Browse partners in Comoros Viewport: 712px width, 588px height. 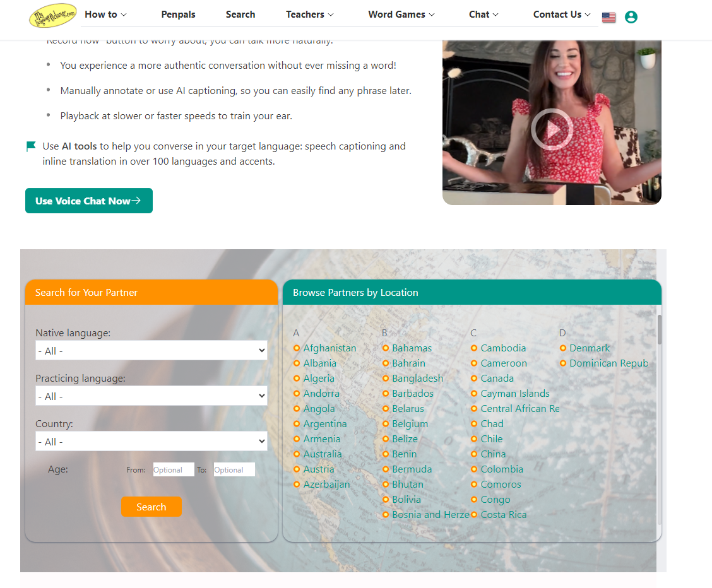click(x=501, y=485)
